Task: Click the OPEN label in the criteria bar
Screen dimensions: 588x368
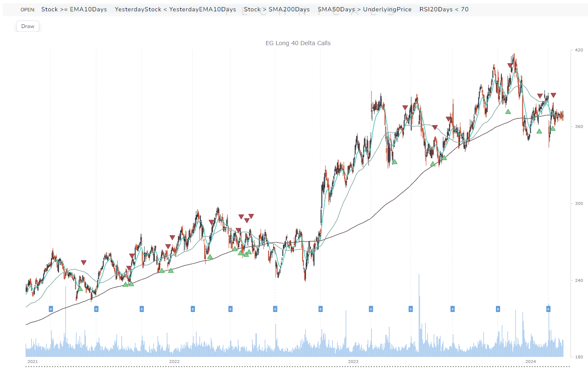Action: (28, 9)
